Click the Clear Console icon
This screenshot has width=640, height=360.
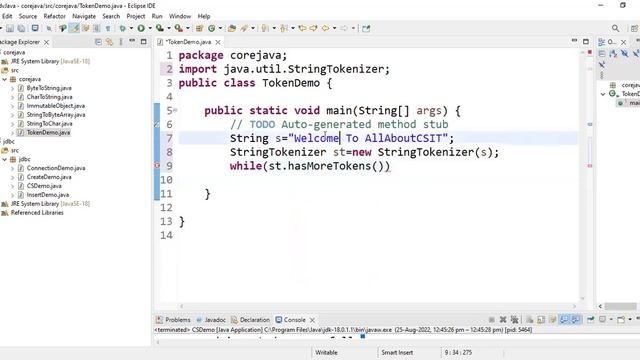[529, 320]
